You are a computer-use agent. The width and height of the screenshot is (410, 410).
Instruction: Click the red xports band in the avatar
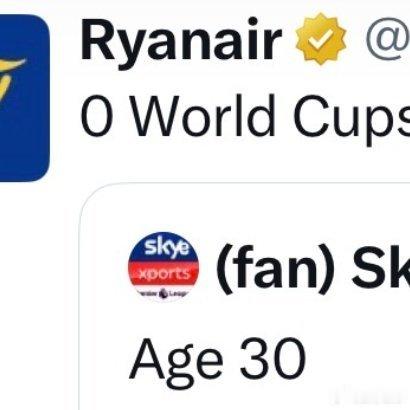(x=163, y=274)
